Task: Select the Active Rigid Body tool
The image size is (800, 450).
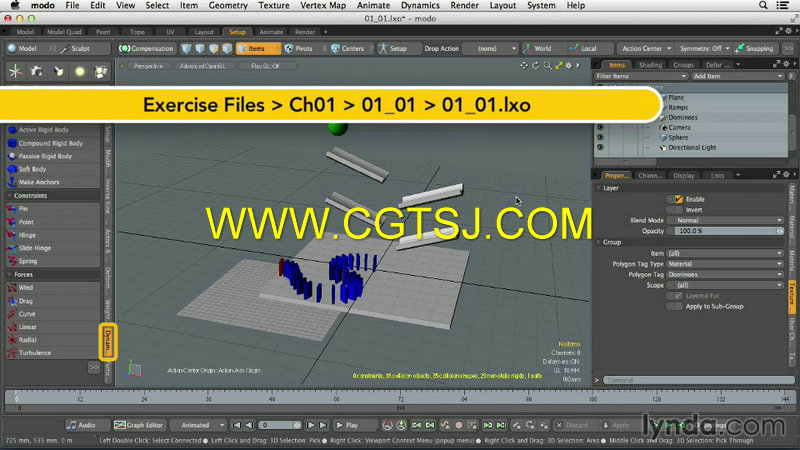Action: tap(53, 130)
